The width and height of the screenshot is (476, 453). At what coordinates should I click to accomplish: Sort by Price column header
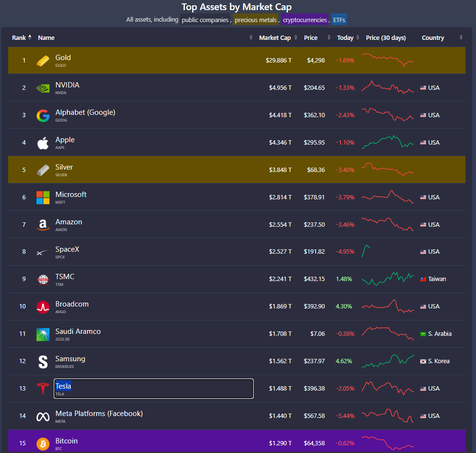311,37
